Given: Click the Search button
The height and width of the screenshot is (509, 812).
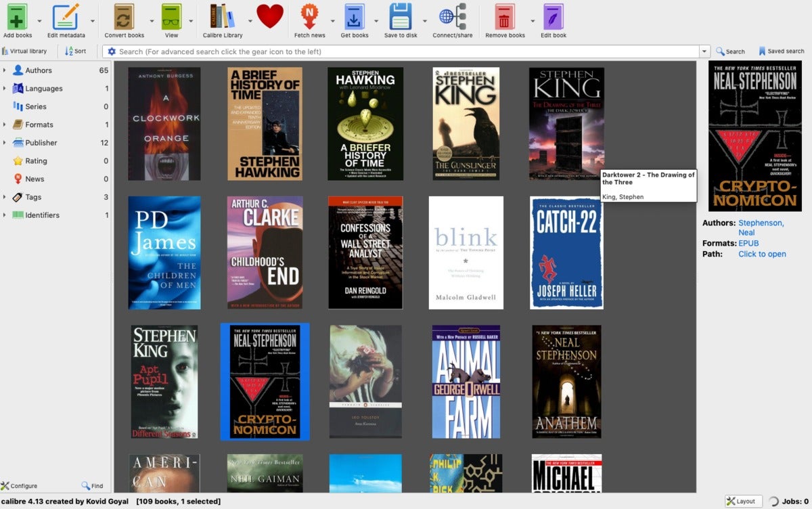Looking at the screenshot, I should point(730,51).
